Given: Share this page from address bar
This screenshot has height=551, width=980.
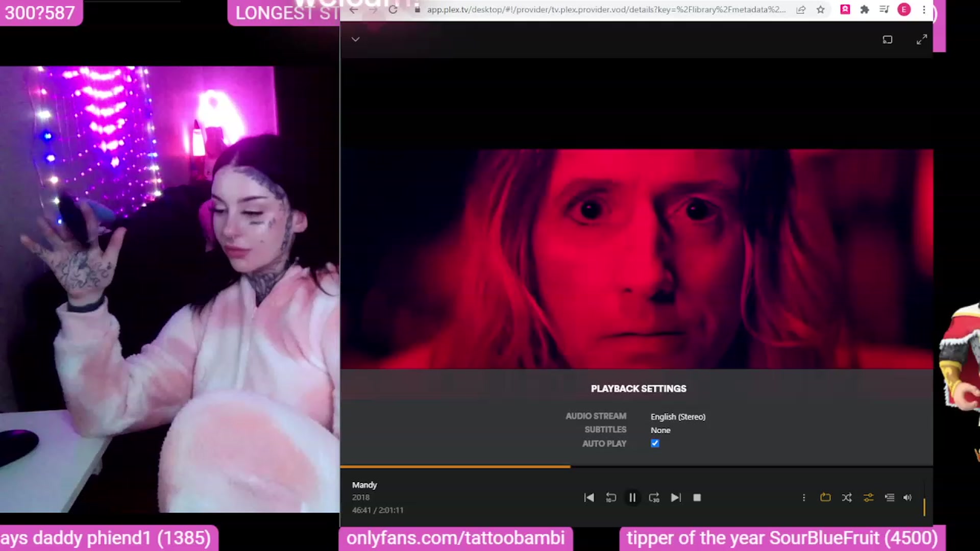Looking at the screenshot, I should click(x=801, y=9).
